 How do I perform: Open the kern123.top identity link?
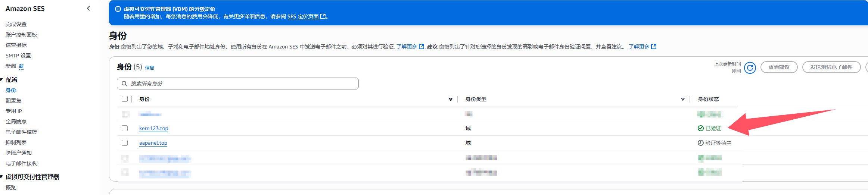(154, 128)
